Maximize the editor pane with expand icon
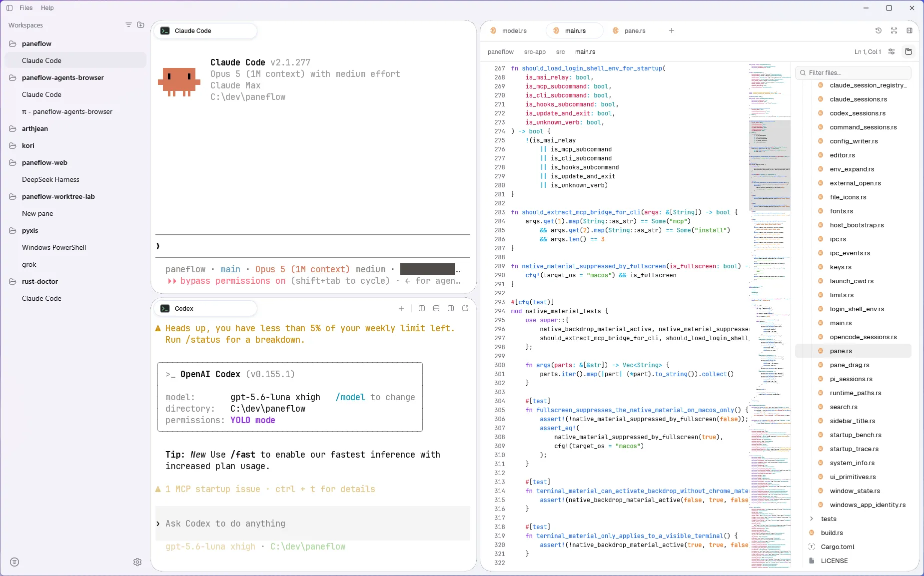The width and height of the screenshot is (924, 576). coord(894,30)
